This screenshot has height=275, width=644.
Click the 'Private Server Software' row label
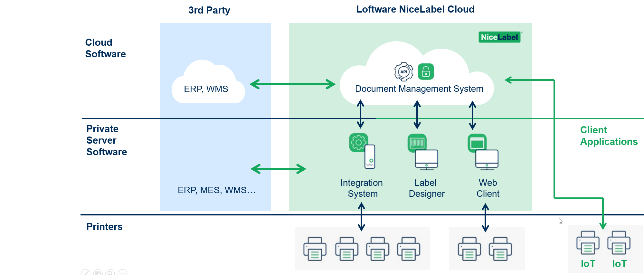(x=107, y=140)
